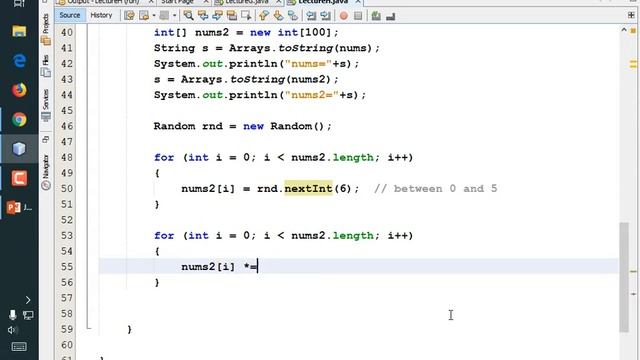
Task: Open the Back history dropdown arrow
Action: tap(154, 16)
